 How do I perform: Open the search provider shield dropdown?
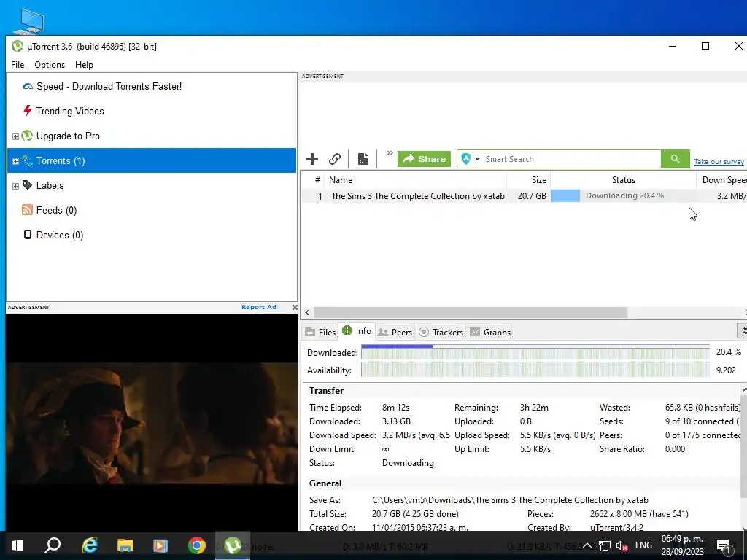[x=471, y=159]
